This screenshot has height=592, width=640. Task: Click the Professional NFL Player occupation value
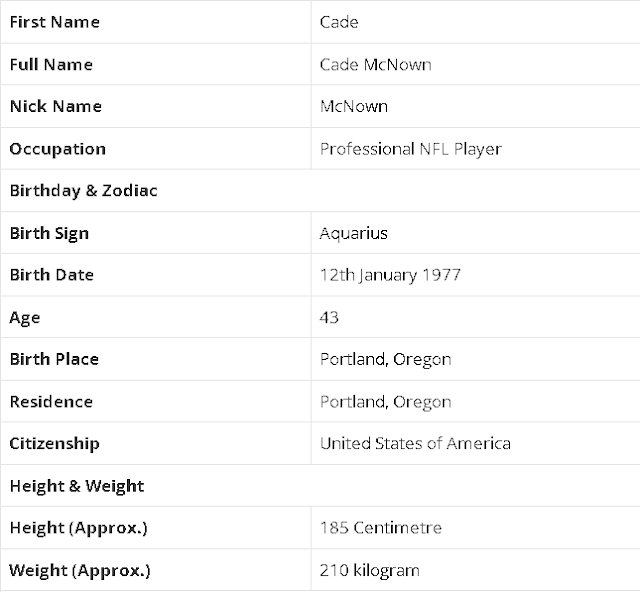(x=410, y=149)
